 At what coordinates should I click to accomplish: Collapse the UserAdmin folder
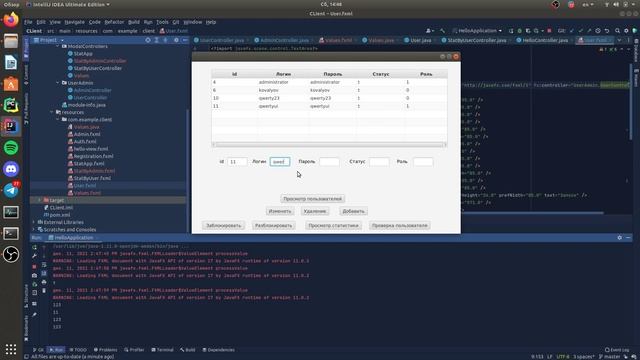(x=58, y=83)
